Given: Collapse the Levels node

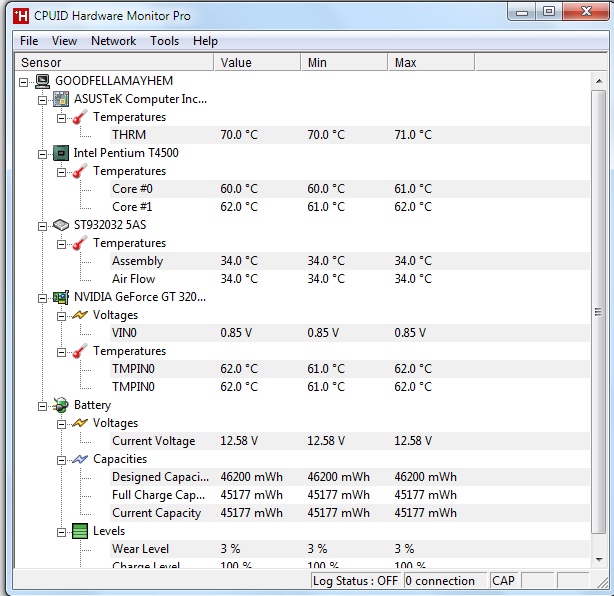Looking at the screenshot, I should [61, 533].
